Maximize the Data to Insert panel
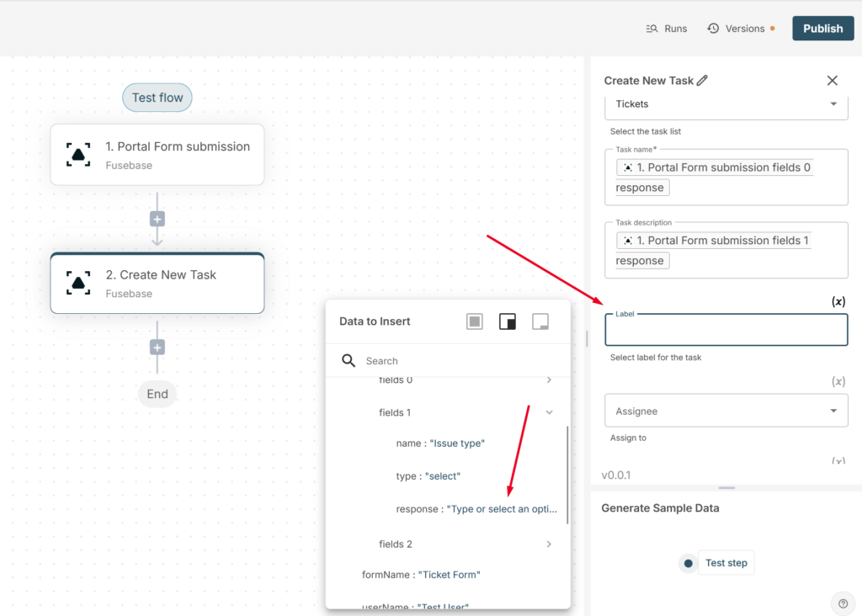Image resolution: width=862 pixels, height=616 pixels. (x=475, y=321)
